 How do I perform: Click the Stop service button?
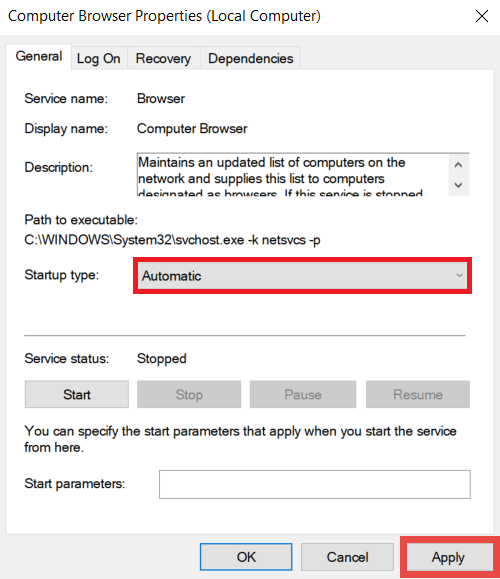point(189,394)
